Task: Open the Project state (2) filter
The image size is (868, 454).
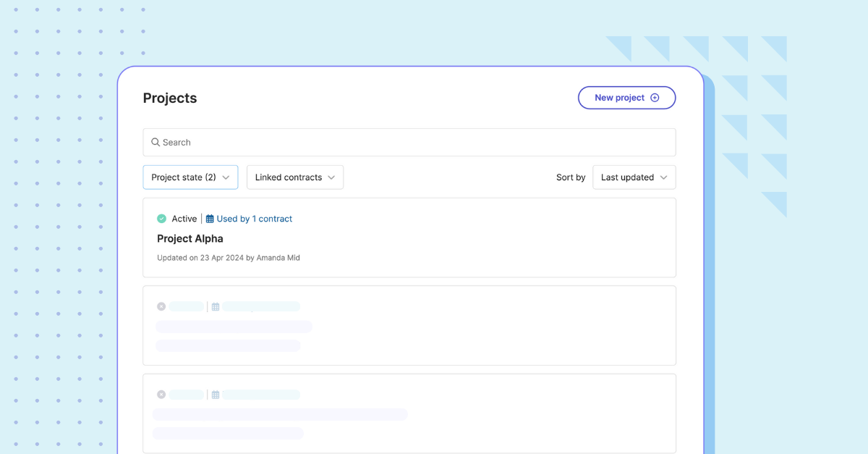Action: click(190, 177)
